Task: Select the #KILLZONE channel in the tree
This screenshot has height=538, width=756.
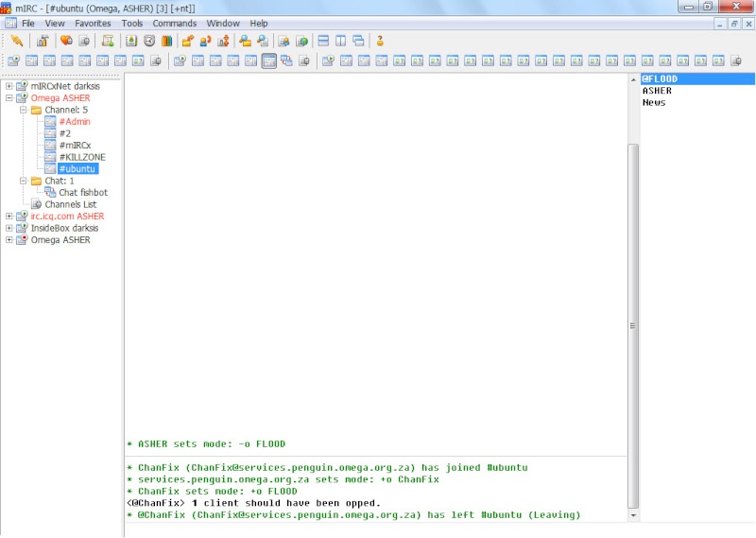Action: coord(82,157)
